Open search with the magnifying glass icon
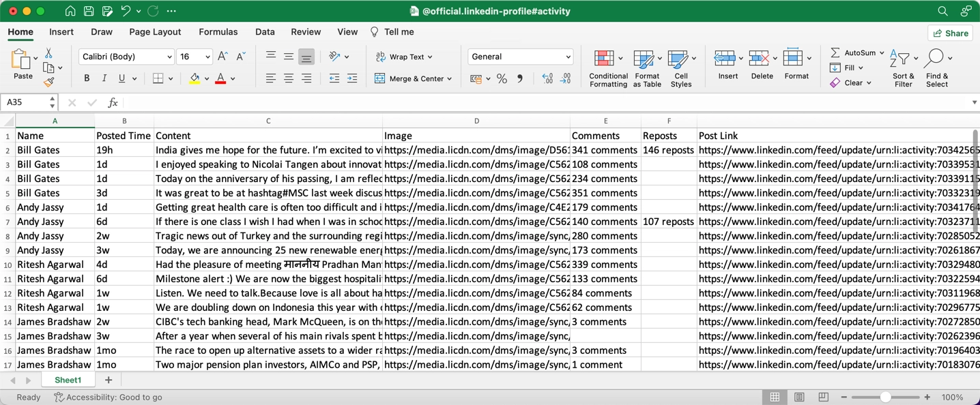The width and height of the screenshot is (980, 405). 942,11
